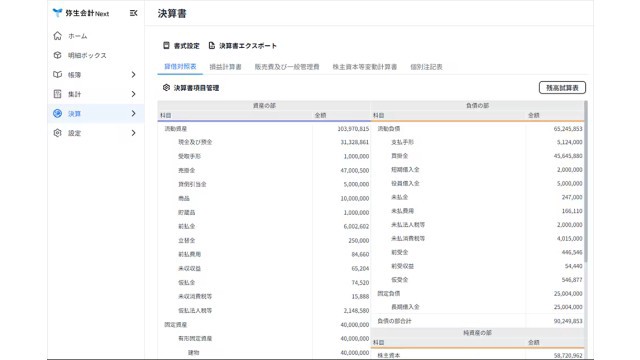Select the 流動資産 row label
The width and height of the screenshot is (640, 360).
click(x=176, y=129)
